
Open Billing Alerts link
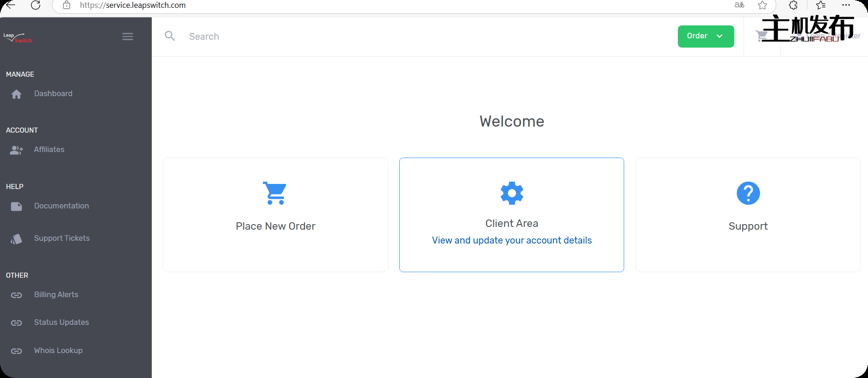click(x=56, y=295)
